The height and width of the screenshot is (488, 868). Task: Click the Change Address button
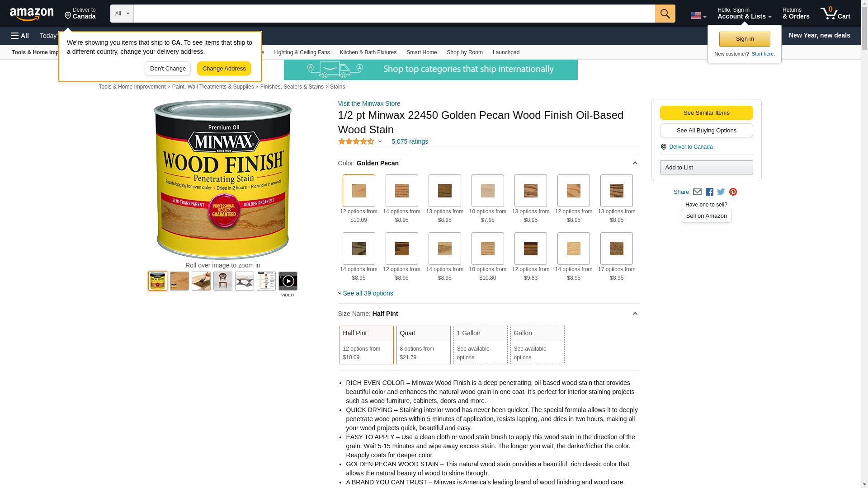224,69
